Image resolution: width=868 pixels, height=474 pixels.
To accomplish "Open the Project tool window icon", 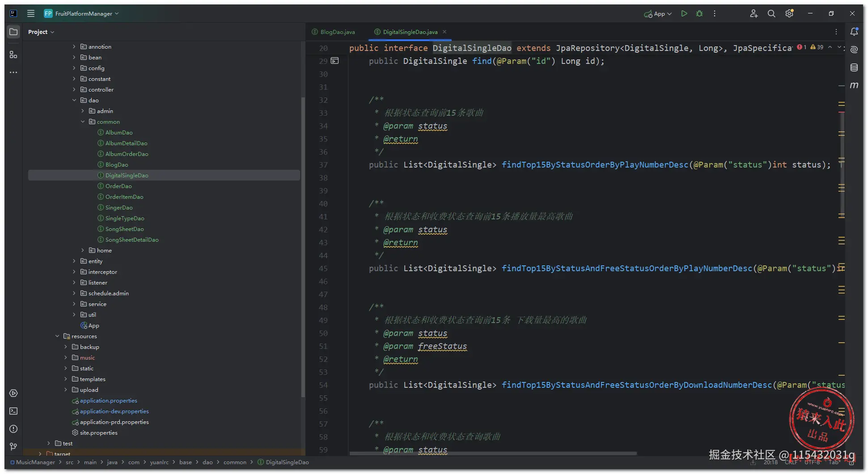I will [x=13, y=32].
